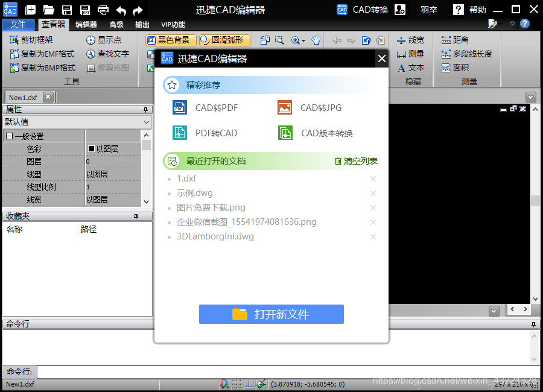
Task: Close the New1.dxf document tab
Action: [x=48, y=97]
